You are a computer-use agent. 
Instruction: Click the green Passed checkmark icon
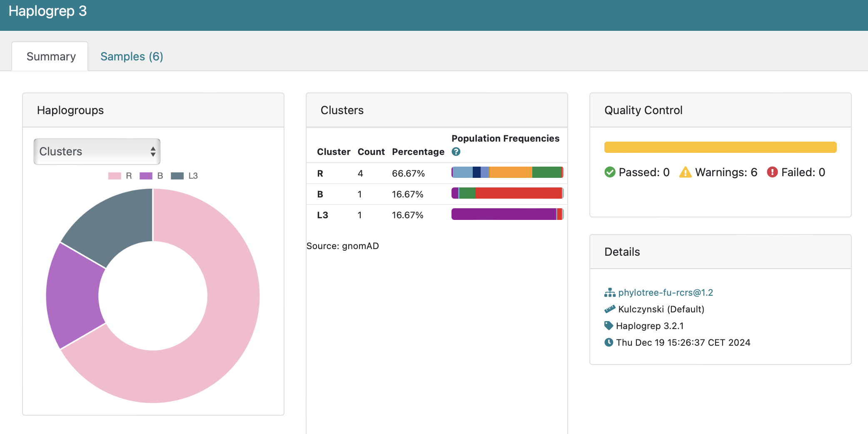pyautogui.click(x=610, y=172)
